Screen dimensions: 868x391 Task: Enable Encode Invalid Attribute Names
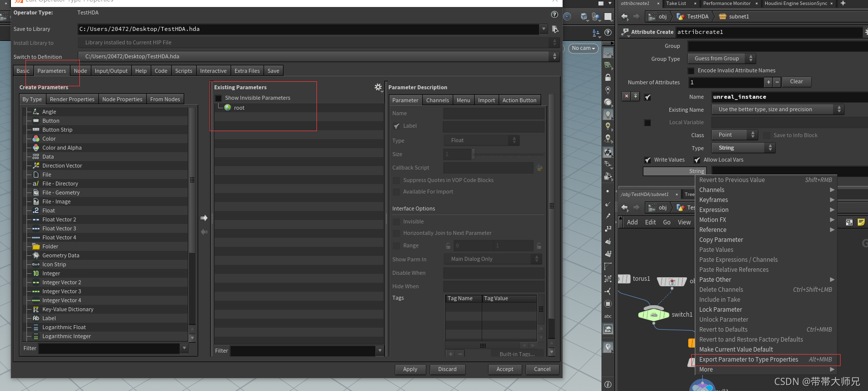point(691,71)
